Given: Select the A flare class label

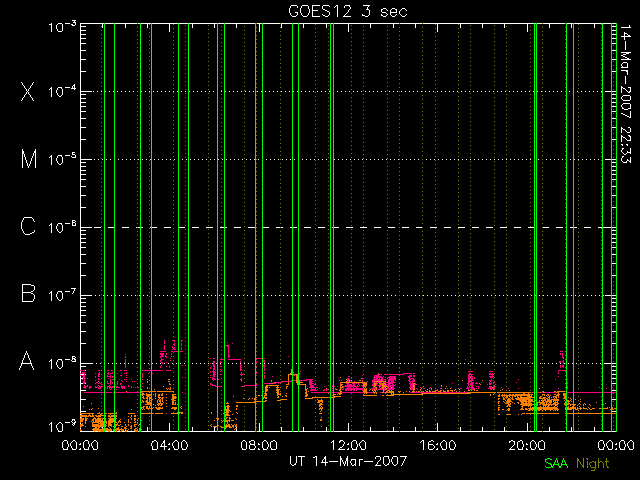Looking at the screenshot, I should 27,361.
